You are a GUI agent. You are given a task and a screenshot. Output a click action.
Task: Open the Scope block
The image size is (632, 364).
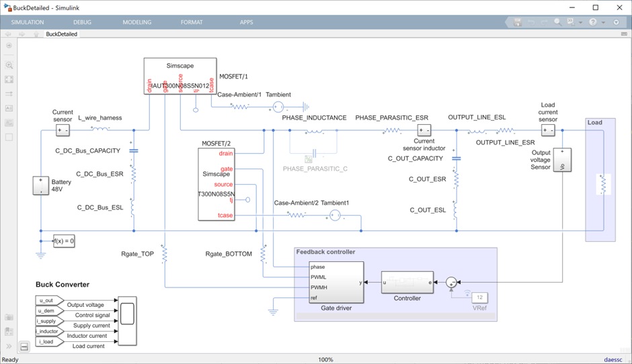tap(127, 321)
